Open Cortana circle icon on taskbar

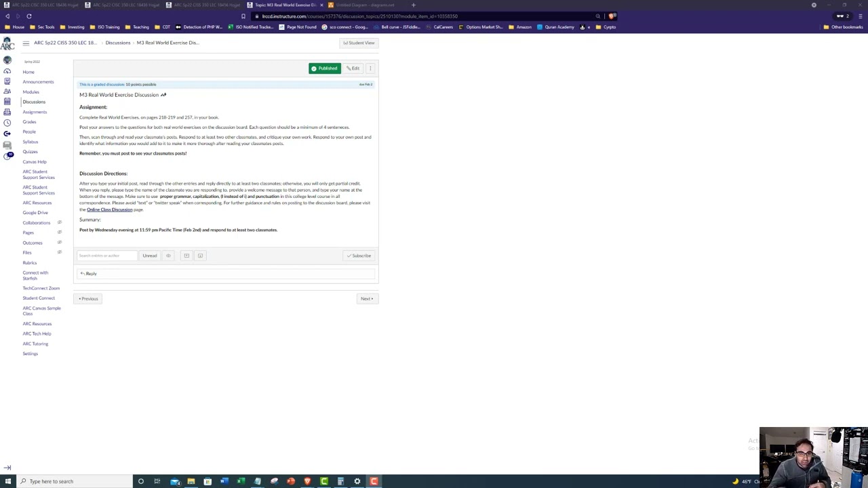(141, 481)
